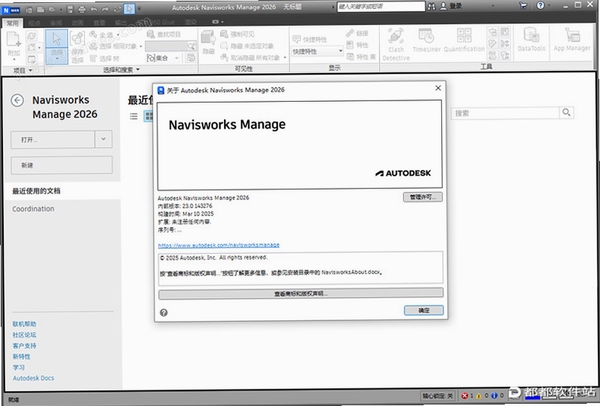
Task: Click the New (新建) button
Action: (62, 165)
